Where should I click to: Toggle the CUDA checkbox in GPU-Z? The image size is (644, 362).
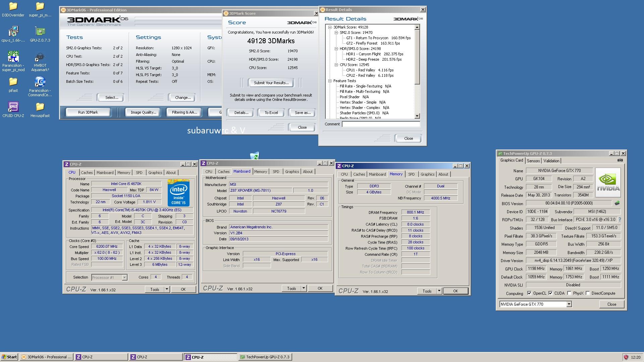pyautogui.click(x=550, y=293)
